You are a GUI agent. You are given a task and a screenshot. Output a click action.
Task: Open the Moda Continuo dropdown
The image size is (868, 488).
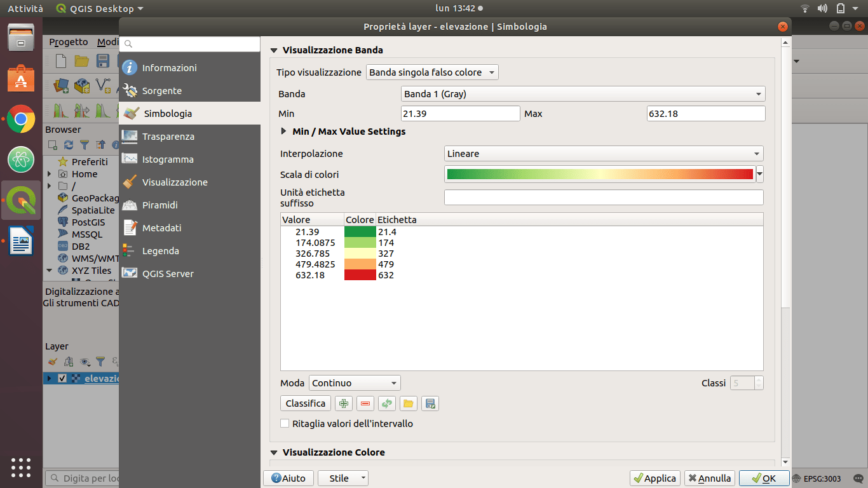[x=355, y=383]
